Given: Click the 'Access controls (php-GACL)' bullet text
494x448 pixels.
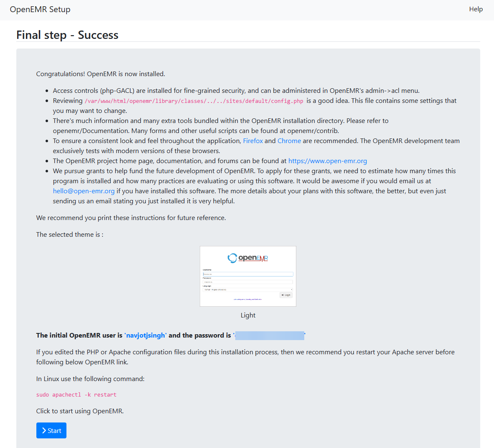Looking at the screenshot, I should pos(236,91).
